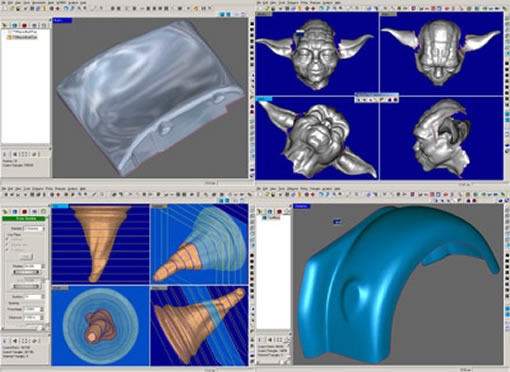This screenshot has width=510, height=372.
Task: Click green header bar in cone section panel
Action: tap(24, 218)
